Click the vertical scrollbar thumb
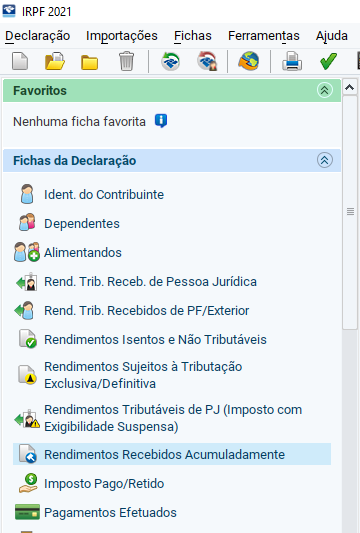This screenshot has height=533, width=360. pyautogui.click(x=350, y=212)
